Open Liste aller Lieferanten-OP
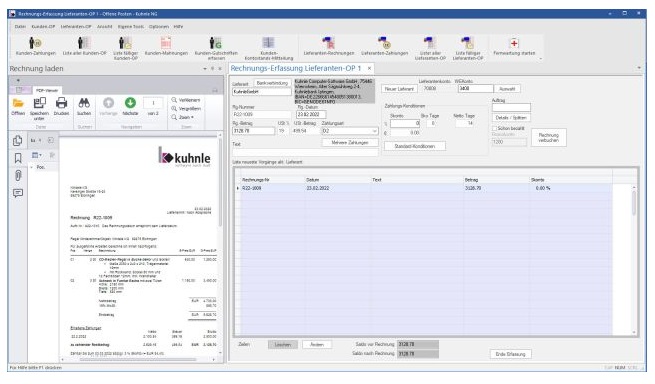The width and height of the screenshot is (655, 384). pyautogui.click(x=430, y=48)
